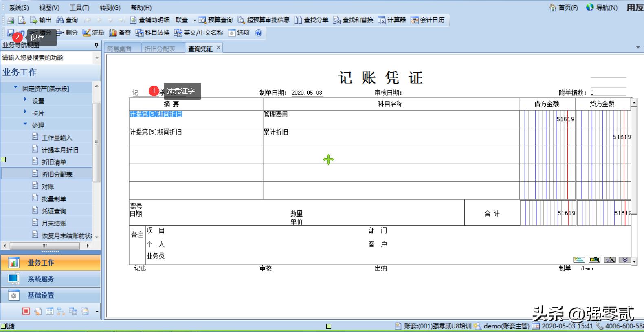This screenshot has height=332, width=644.
Task: Open 选项 options button
Action: (239, 33)
